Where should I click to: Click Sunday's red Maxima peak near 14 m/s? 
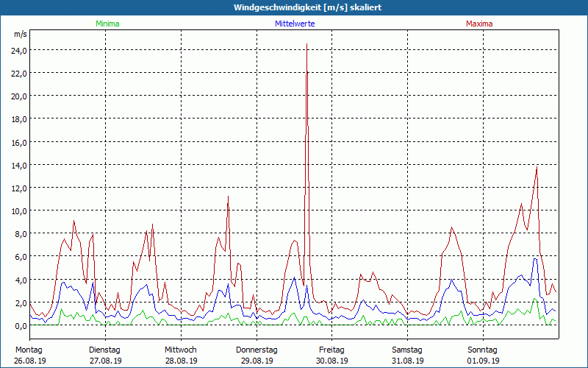[537, 168]
